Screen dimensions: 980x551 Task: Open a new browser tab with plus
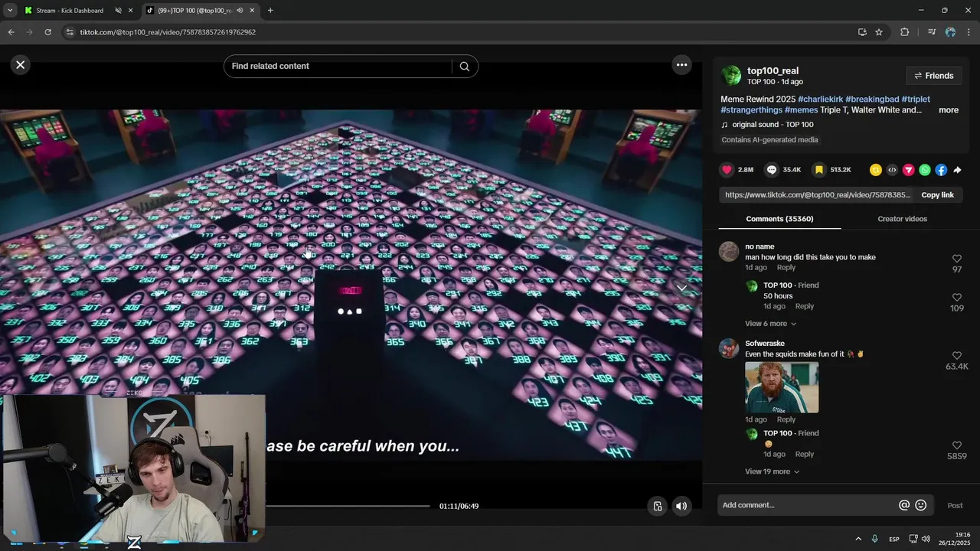click(270, 11)
